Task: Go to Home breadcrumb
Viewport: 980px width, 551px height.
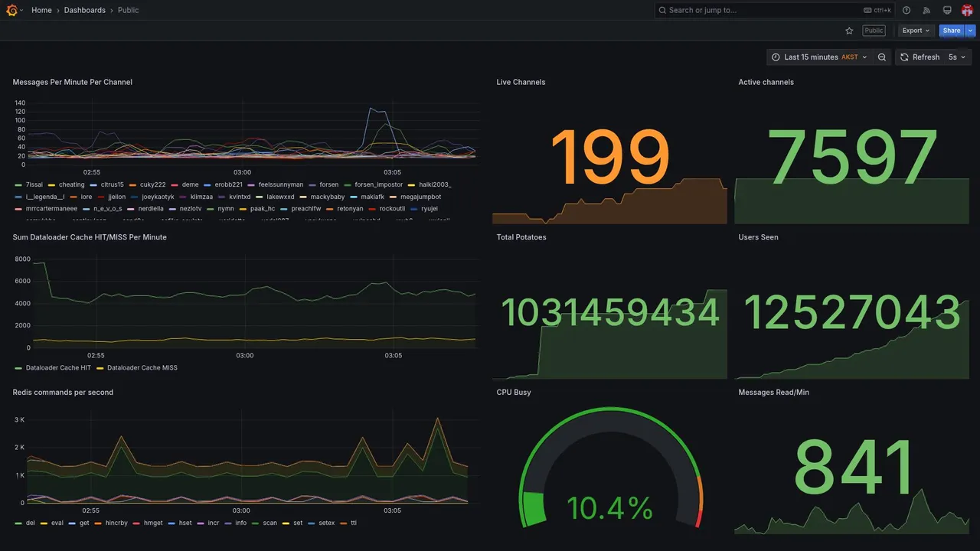Action: (41, 10)
